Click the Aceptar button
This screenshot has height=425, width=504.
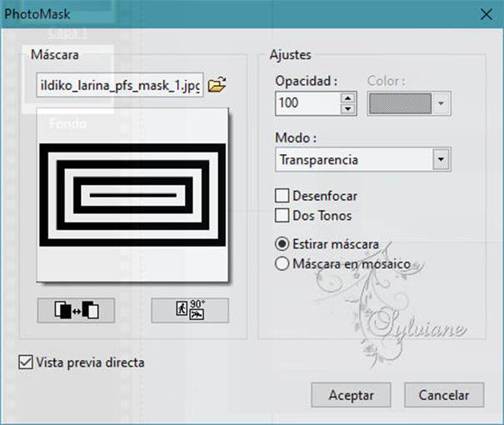pyautogui.click(x=351, y=395)
